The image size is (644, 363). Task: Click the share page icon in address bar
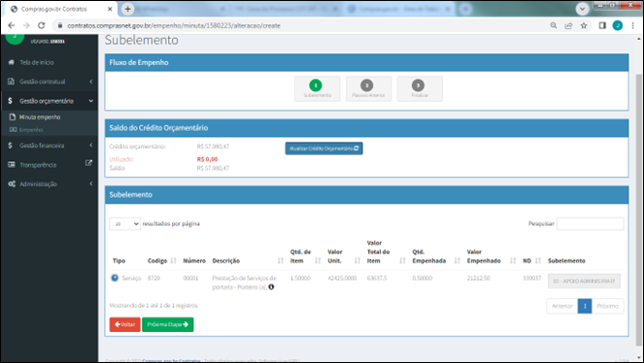point(569,25)
